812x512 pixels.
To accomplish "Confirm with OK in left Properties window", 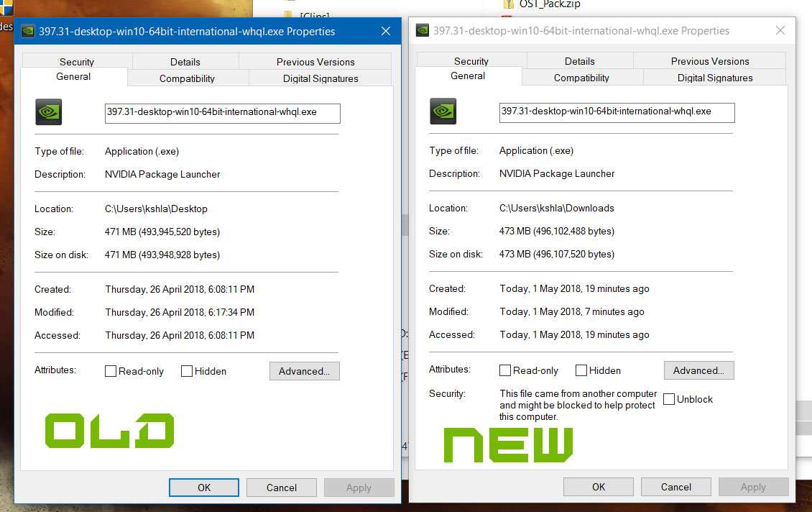I will (x=204, y=488).
